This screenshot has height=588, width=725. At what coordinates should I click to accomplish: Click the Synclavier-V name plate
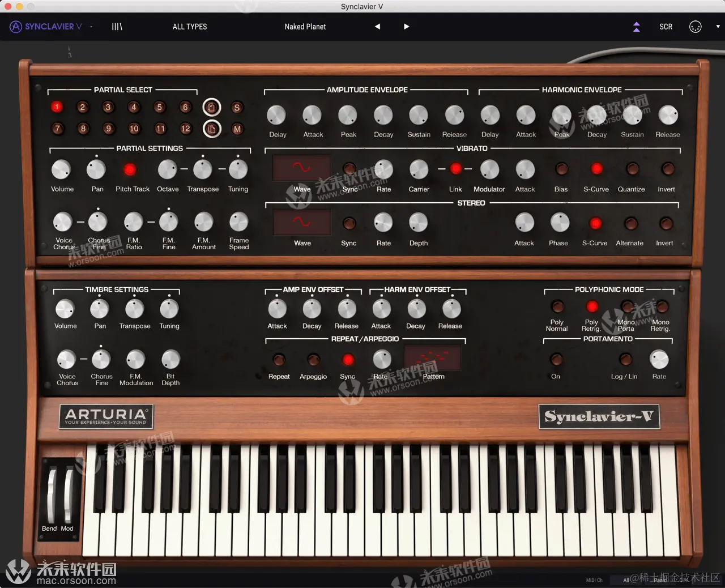599,417
